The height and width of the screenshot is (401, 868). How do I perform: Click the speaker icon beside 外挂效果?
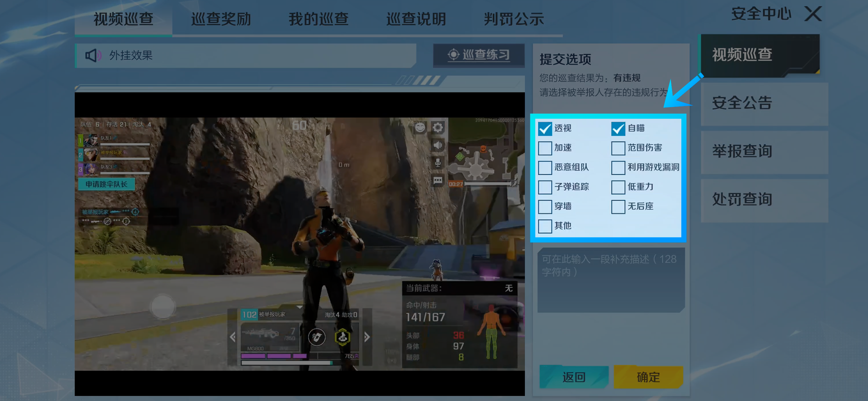click(x=93, y=55)
